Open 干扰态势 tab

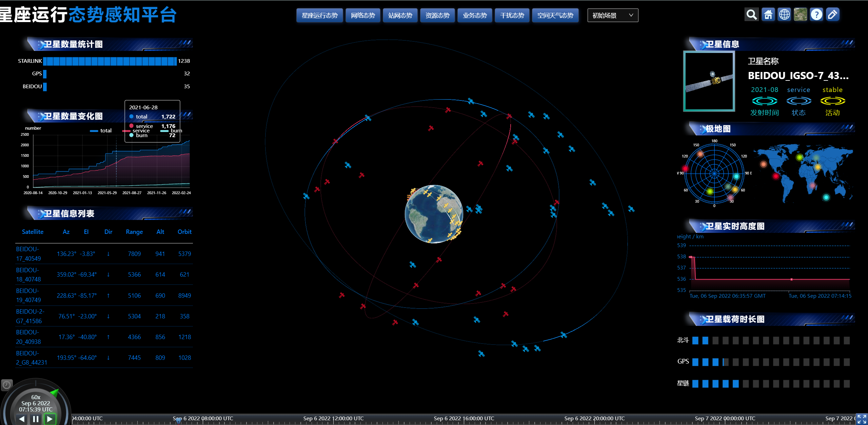click(512, 15)
